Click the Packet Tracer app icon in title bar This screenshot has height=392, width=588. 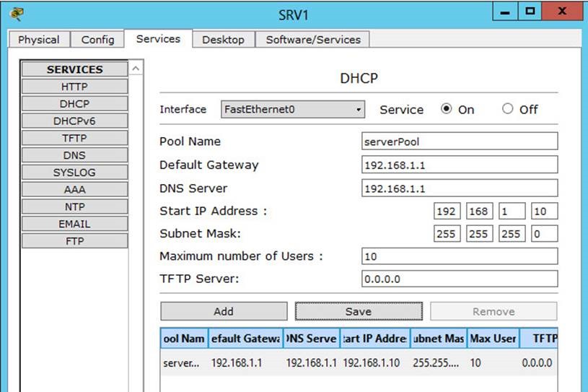click(17, 14)
